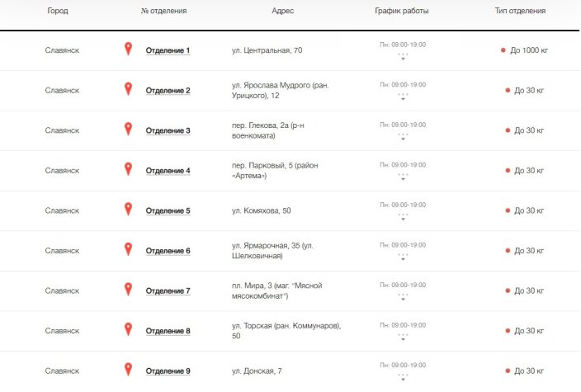581x392 pixels.
Task: Click the Тип отделения column header
Action: click(520, 11)
